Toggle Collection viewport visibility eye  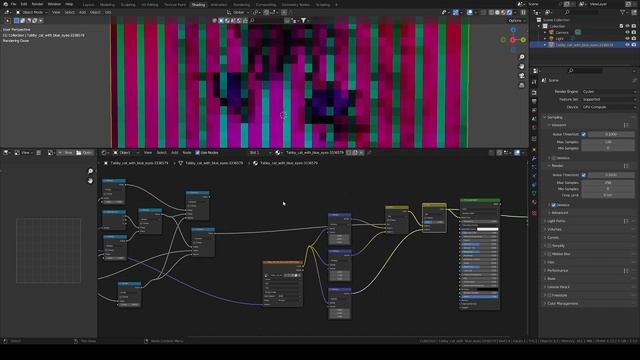[627, 26]
